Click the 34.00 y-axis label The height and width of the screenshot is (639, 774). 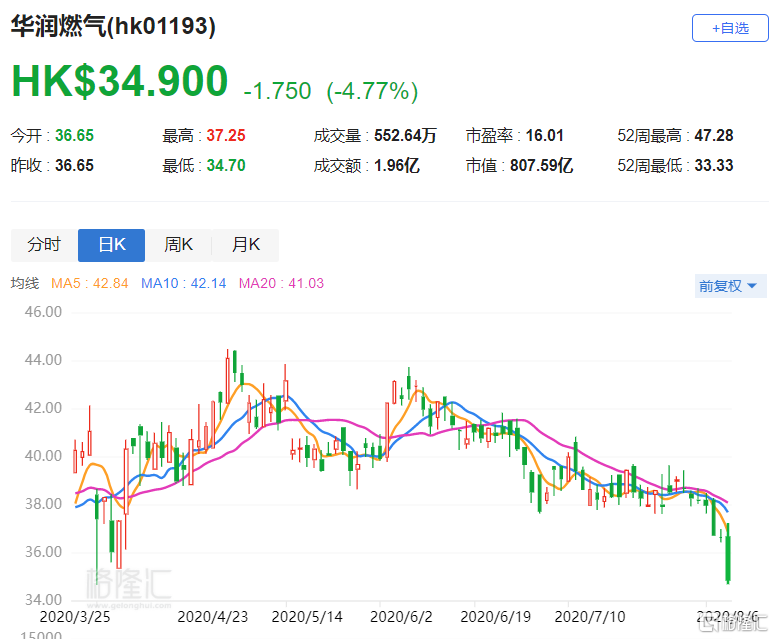pyautogui.click(x=43, y=600)
